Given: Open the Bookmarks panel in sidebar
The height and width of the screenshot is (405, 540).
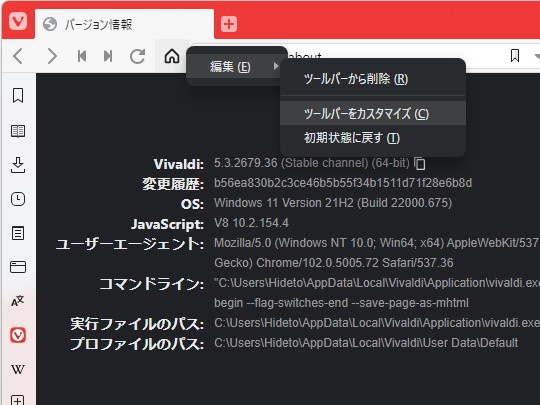Looking at the screenshot, I should (x=18, y=95).
